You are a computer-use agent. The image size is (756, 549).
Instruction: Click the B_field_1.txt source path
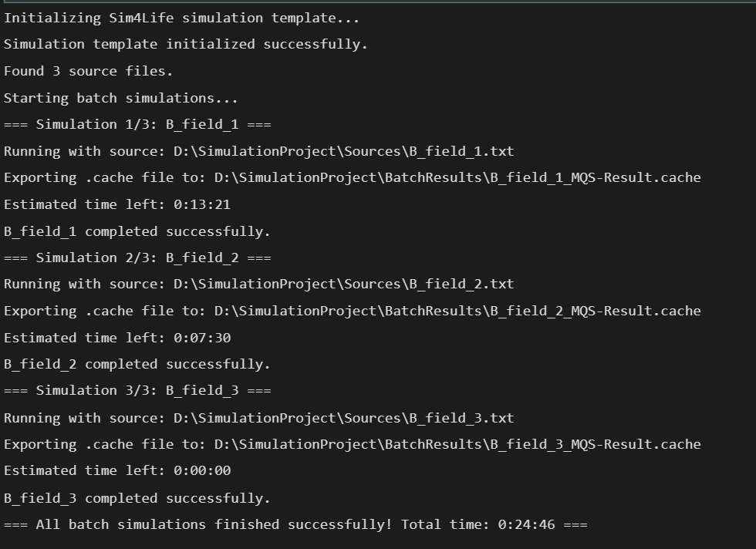pos(343,151)
